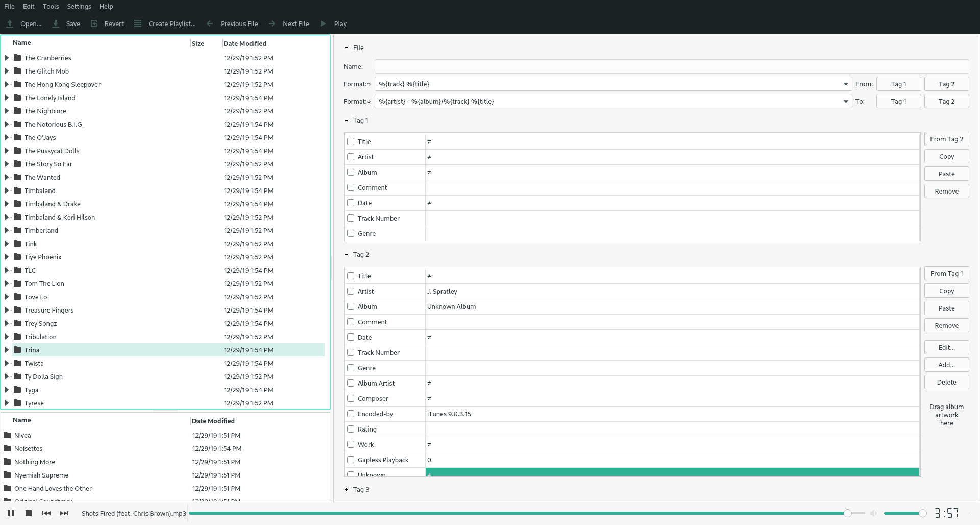Image resolution: width=980 pixels, height=525 pixels.
Task: Skip to next track icon
Action: [x=64, y=513]
